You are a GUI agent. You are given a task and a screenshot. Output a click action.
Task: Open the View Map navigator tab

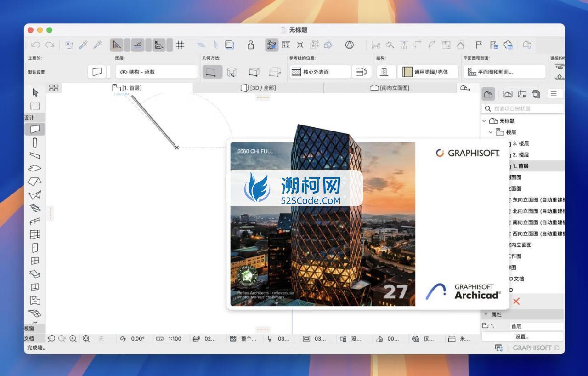[x=508, y=94]
